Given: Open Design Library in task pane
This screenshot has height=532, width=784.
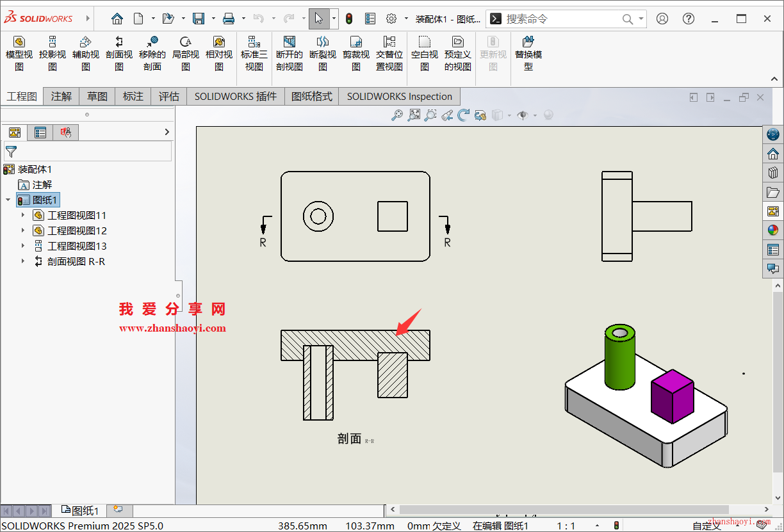Looking at the screenshot, I should 773,173.
